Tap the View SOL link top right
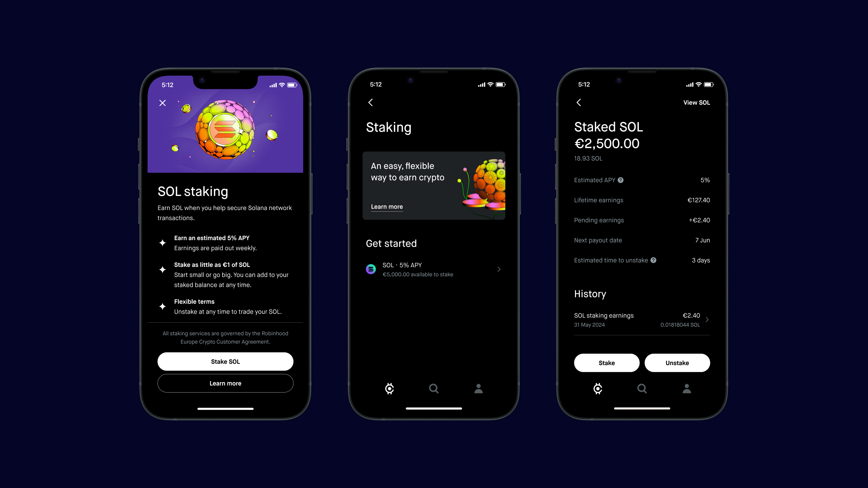 click(x=696, y=102)
